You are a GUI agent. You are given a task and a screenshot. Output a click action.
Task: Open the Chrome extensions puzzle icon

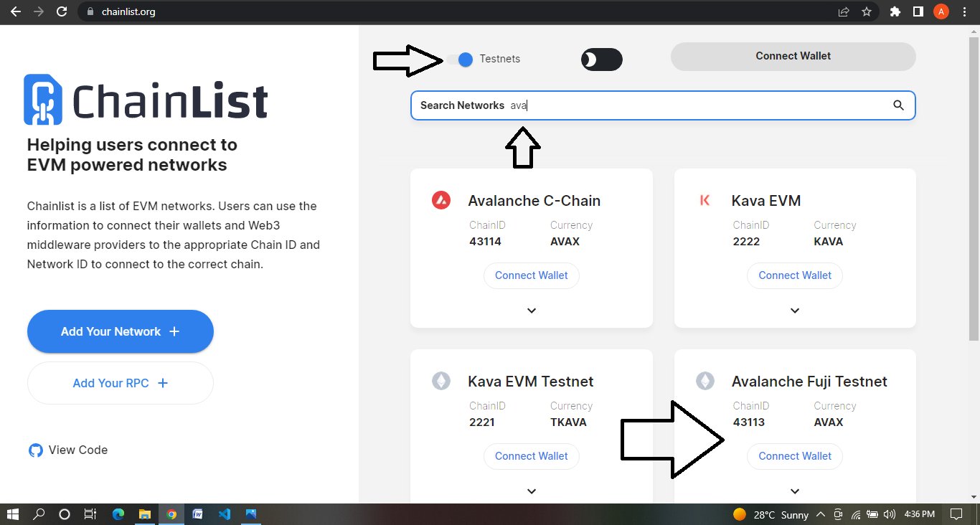pos(895,11)
